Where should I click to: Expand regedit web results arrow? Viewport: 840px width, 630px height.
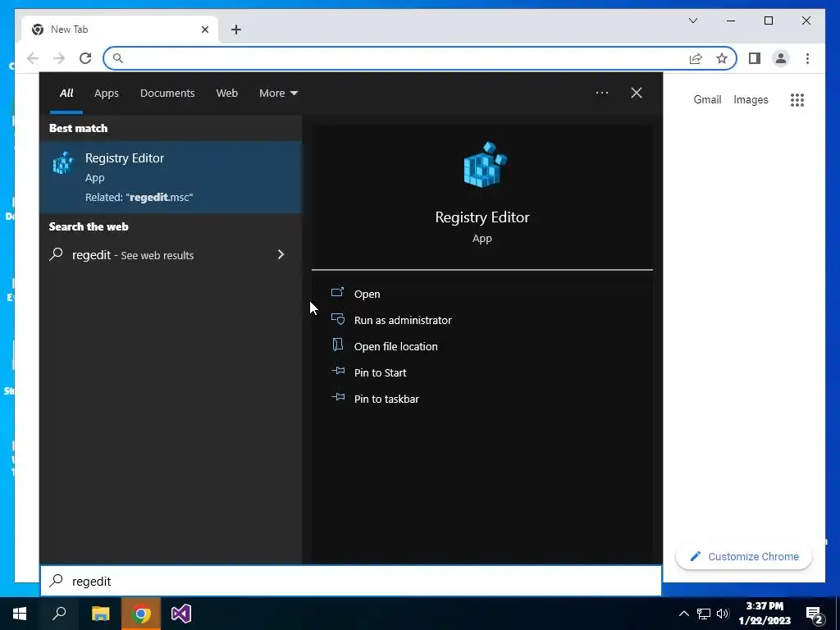(x=281, y=254)
